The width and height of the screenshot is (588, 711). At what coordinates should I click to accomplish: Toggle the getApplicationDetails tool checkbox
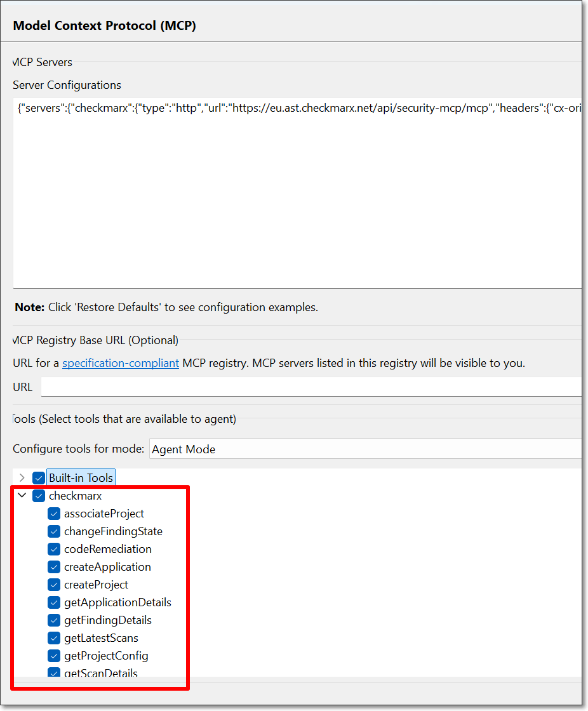click(54, 602)
